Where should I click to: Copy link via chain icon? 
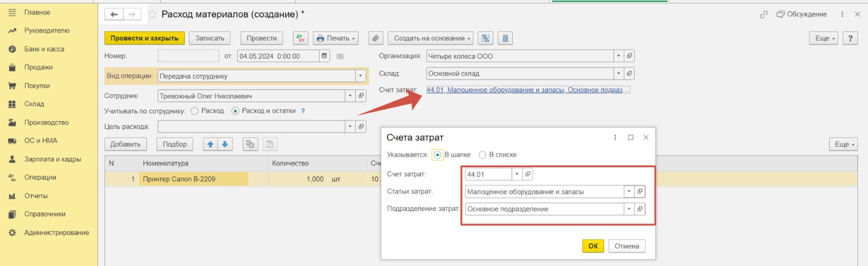click(x=764, y=14)
